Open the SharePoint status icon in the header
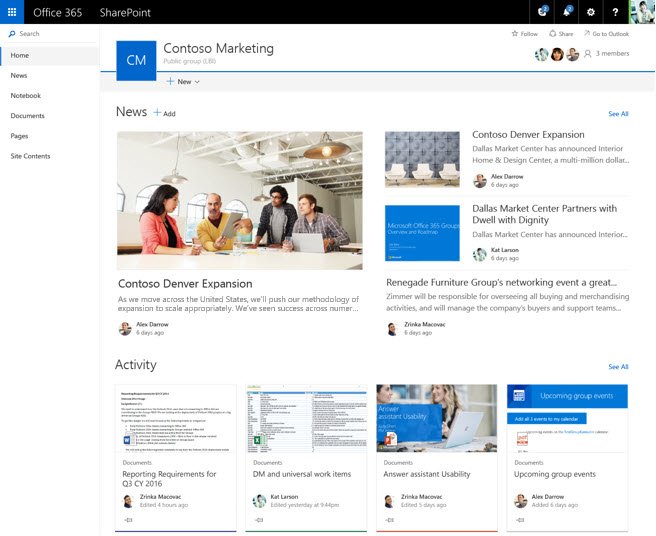This screenshot has height=536, width=656. tap(542, 12)
